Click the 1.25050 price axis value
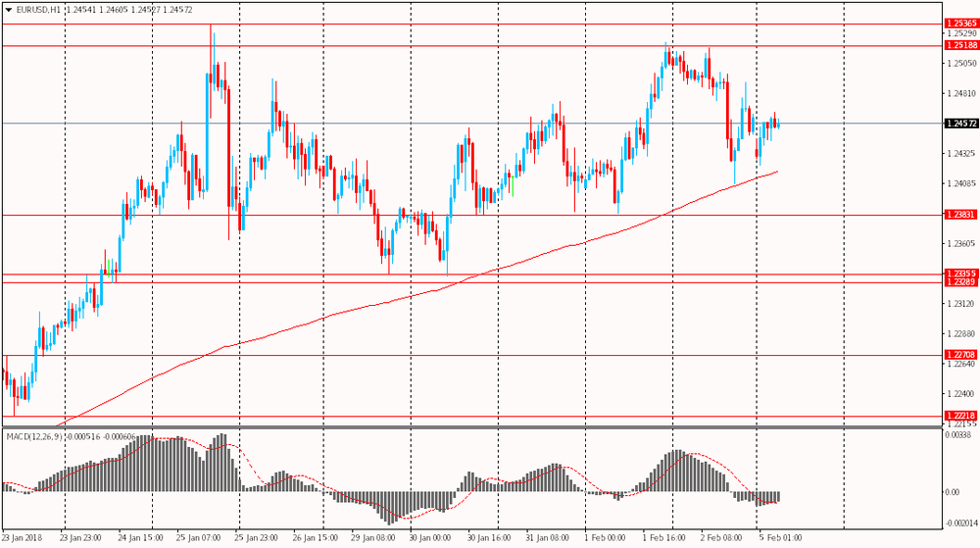This screenshot has width=980, height=548. (x=962, y=63)
